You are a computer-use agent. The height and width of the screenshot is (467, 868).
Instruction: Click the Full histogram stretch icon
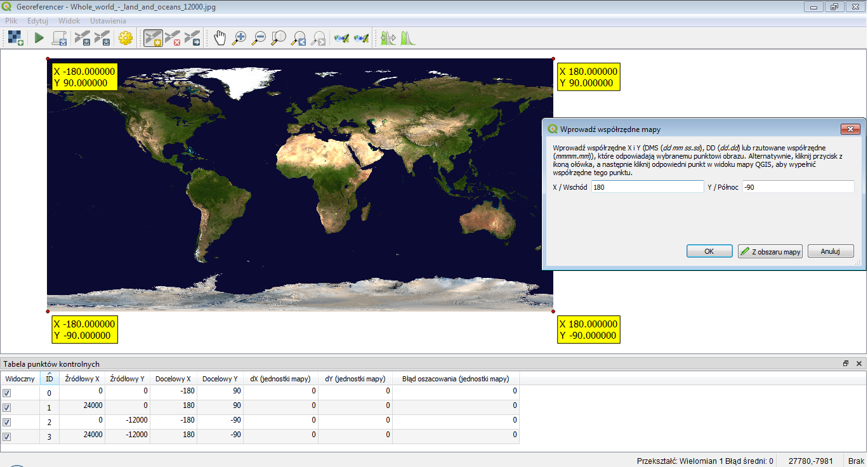click(407, 38)
